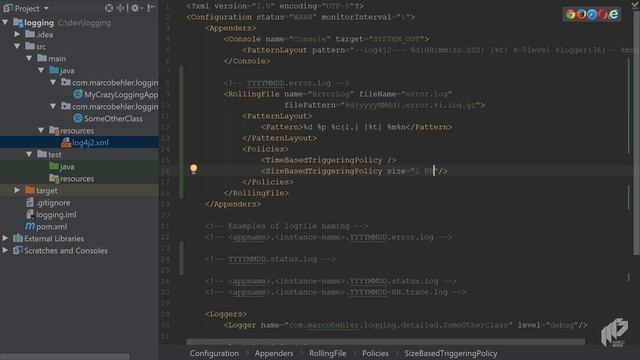
Task: Click the filePattern attribute line
Action: pyautogui.click(x=385, y=105)
